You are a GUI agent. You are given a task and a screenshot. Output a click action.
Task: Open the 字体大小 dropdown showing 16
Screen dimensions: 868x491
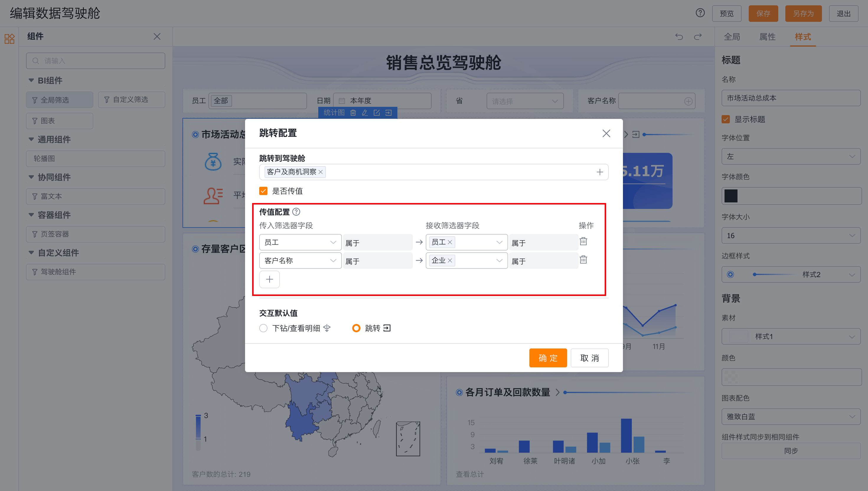791,235
